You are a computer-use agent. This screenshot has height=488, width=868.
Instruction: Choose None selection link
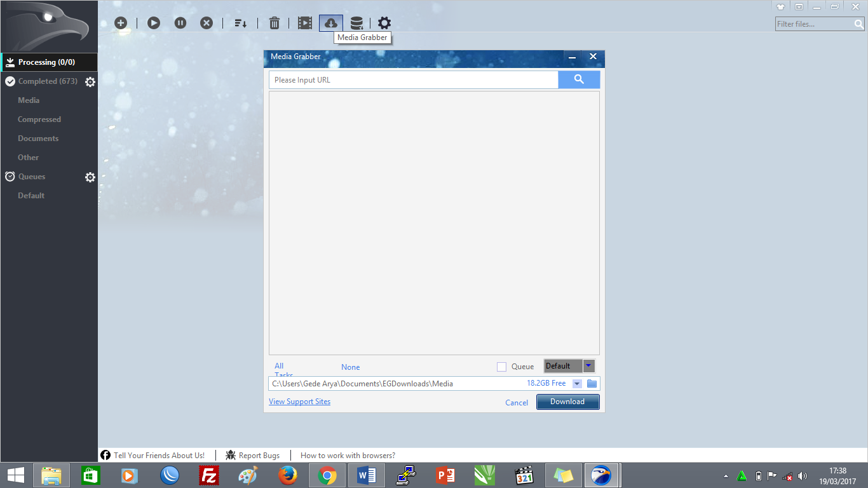point(350,367)
